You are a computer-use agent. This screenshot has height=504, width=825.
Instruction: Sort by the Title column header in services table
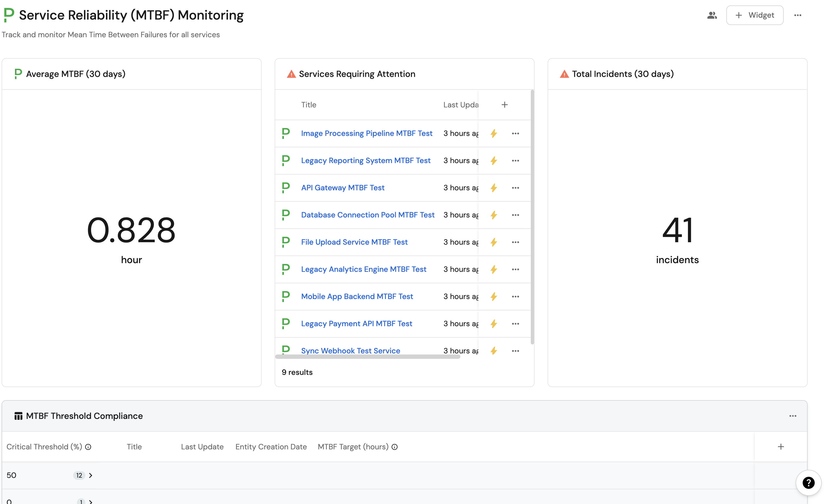pyautogui.click(x=308, y=105)
